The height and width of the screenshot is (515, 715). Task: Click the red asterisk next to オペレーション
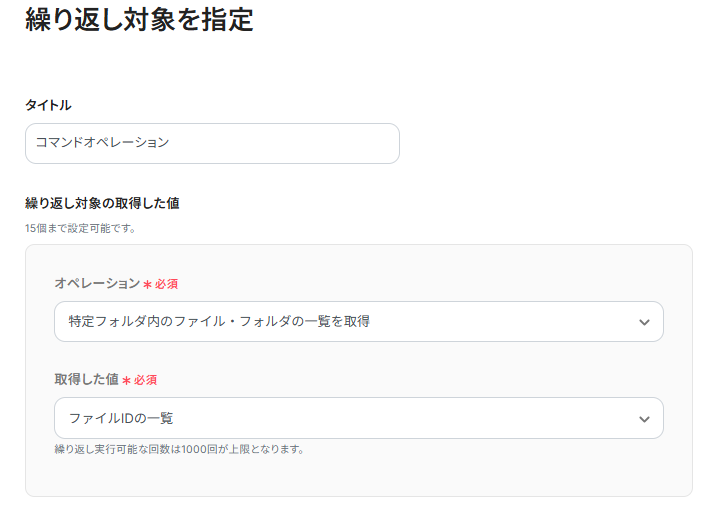pyautogui.click(x=147, y=285)
